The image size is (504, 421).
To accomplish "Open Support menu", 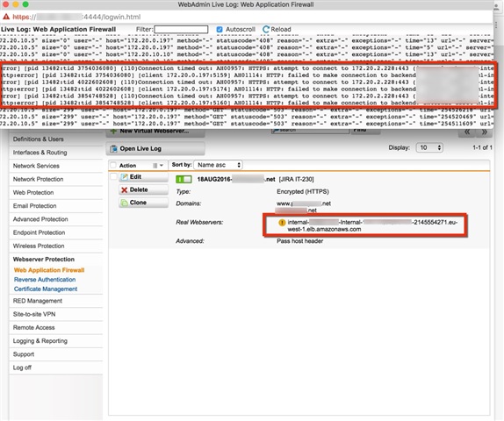I will (x=24, y=354).
